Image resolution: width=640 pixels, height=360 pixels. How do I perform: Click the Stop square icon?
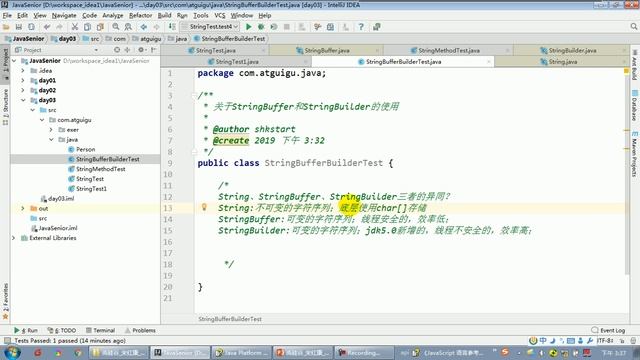coord(287,27)
